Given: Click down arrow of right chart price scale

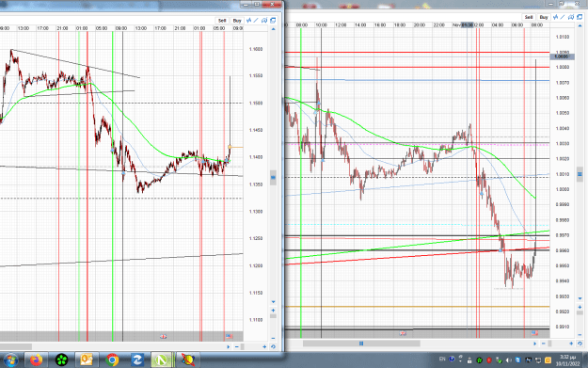Looking at the screenshot, I should [x=580, y=298].
